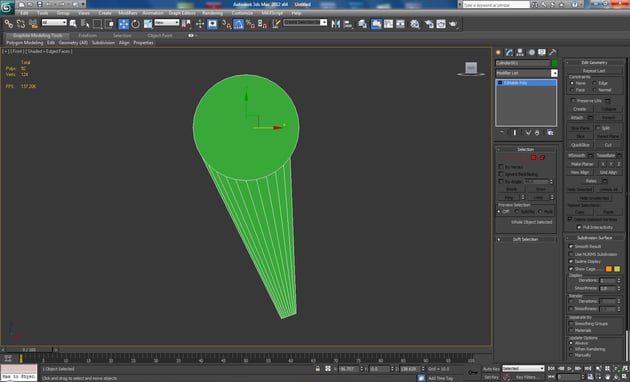Click the Key Filters button
This screenshot has height=382, width=630.
(527, 377)
